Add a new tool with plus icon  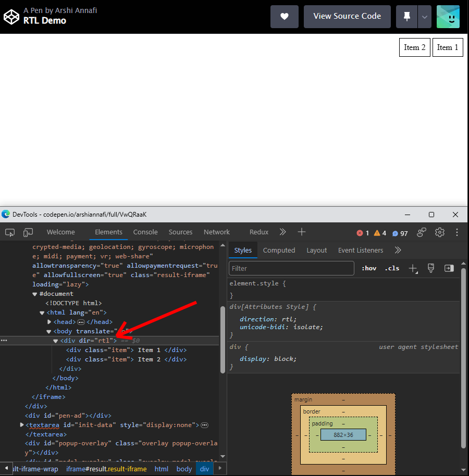tap(301, 232)
